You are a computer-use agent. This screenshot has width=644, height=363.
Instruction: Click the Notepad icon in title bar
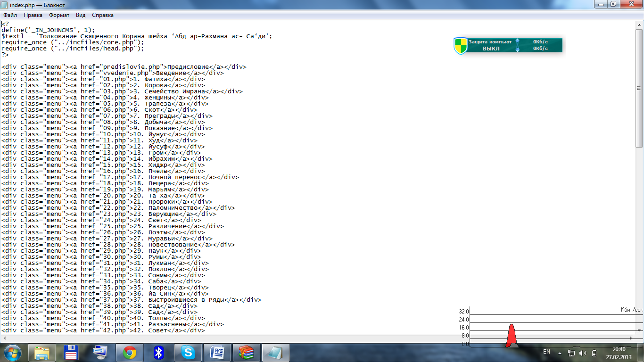tap(5, 5)
